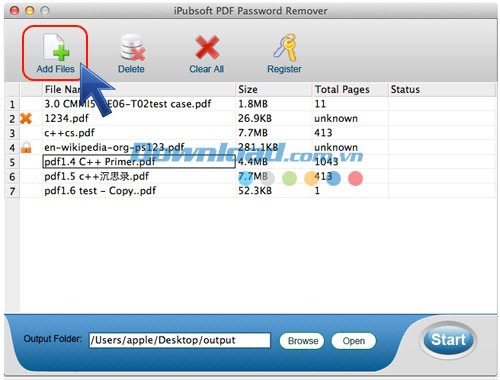Viewport: 500px width, 380px height.
Task: Click the Register label text
Action: (284, 69)
